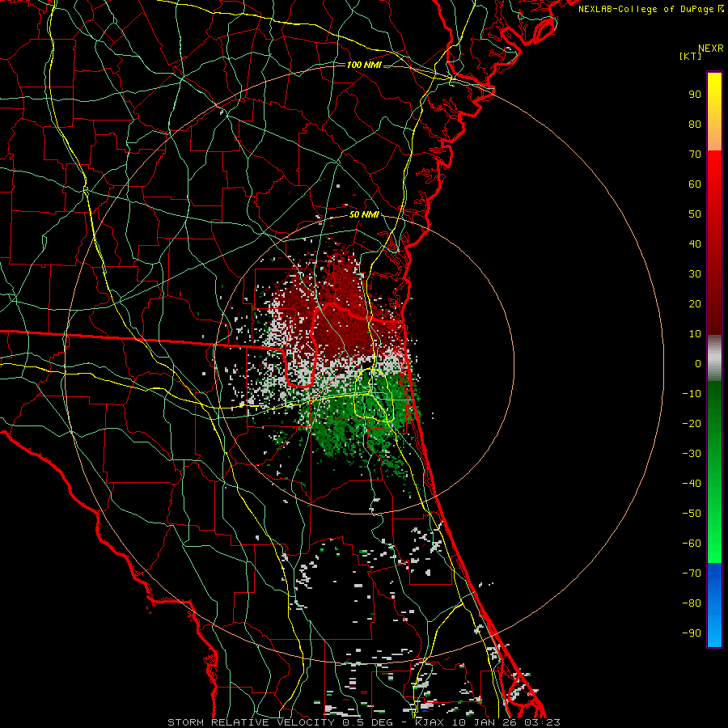The height and width of the screenshot is (728, 728).
Task: Click the -10 value on the velocity scale
Action: coord(692,394)
